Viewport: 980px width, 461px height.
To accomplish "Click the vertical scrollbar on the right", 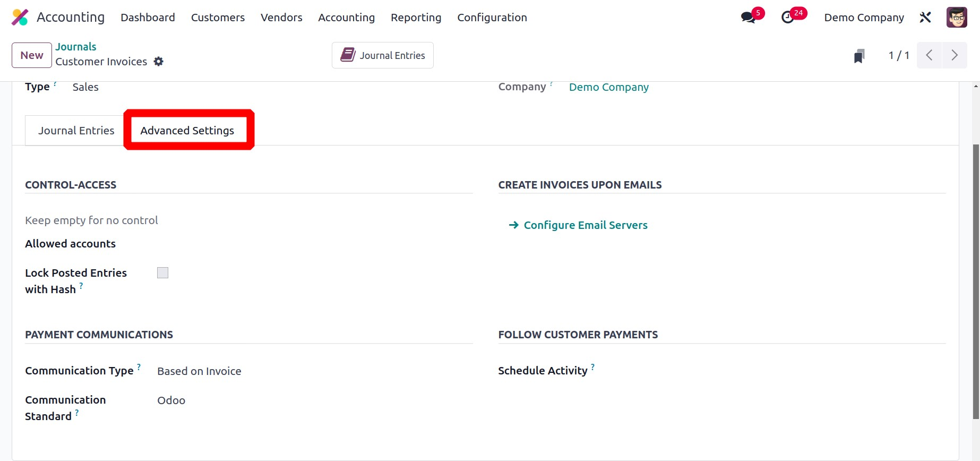I will 976,281.
